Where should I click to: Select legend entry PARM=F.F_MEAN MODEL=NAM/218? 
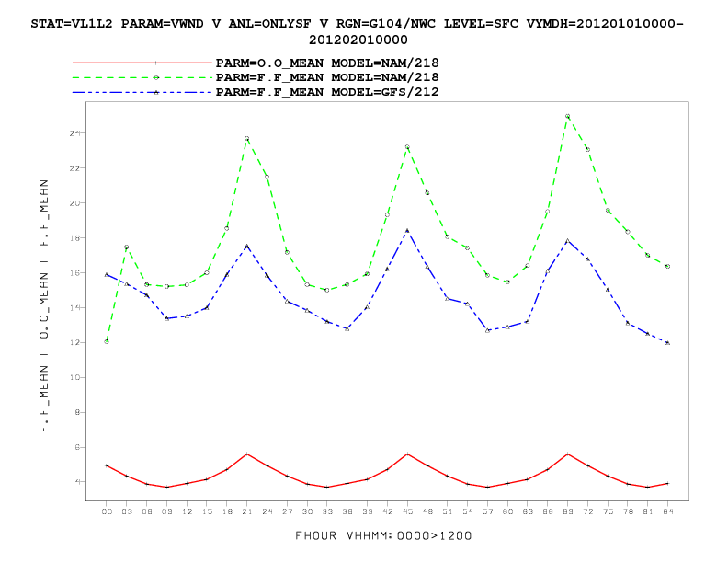coord(327,77)
